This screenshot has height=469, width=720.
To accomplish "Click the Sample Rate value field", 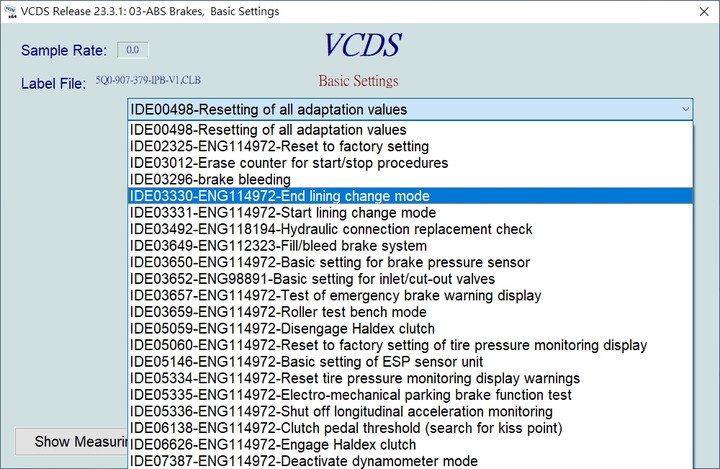I will (x=133, y=50).
